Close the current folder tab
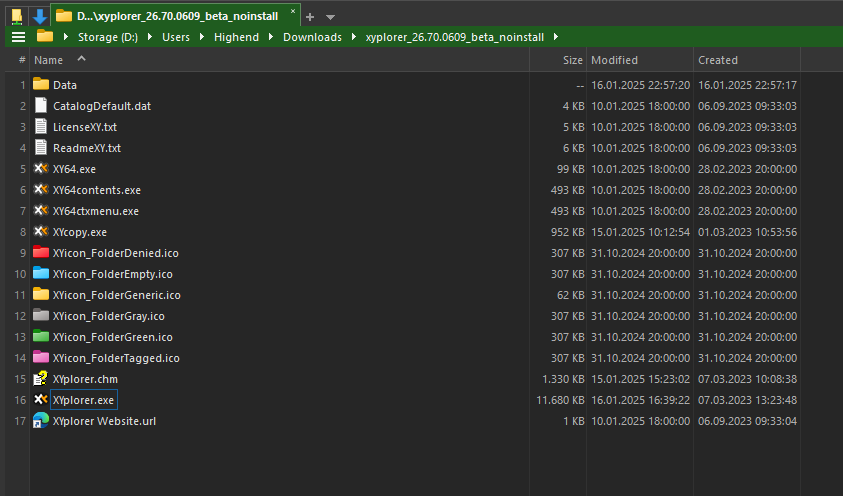 point(293,12)
